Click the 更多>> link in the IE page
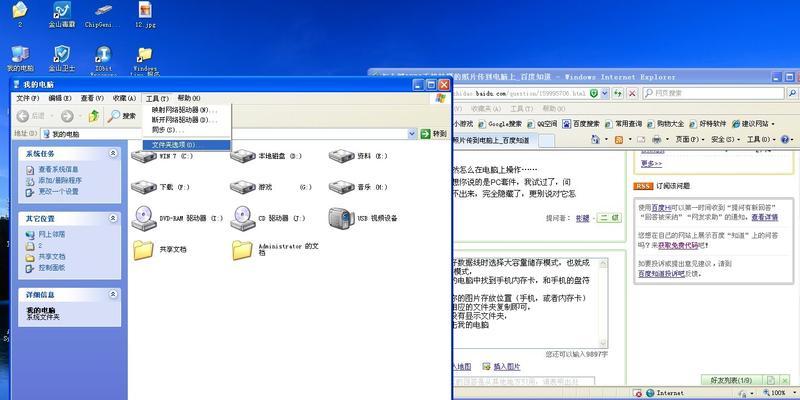Screen dimensions: 800x400 (652, 164)
